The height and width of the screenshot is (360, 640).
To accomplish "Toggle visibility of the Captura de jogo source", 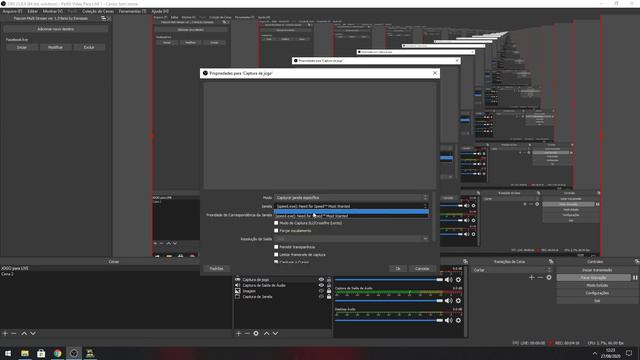I will coord(321,280).
